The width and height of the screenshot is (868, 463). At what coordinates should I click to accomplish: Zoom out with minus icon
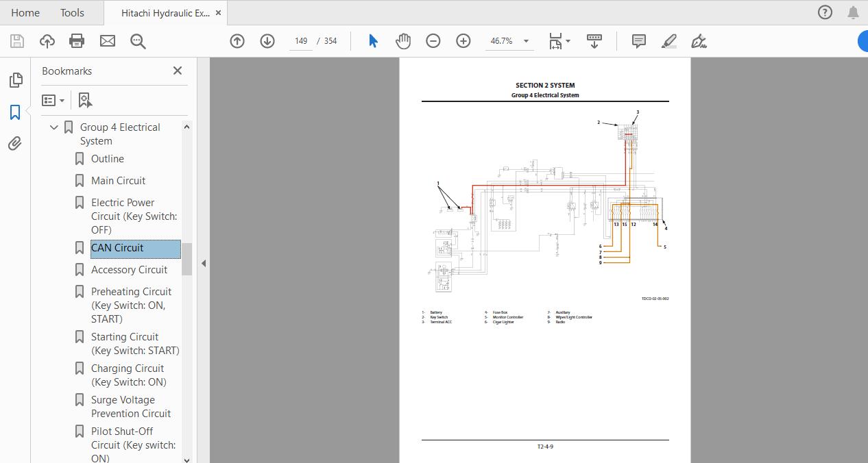(433, 41)
